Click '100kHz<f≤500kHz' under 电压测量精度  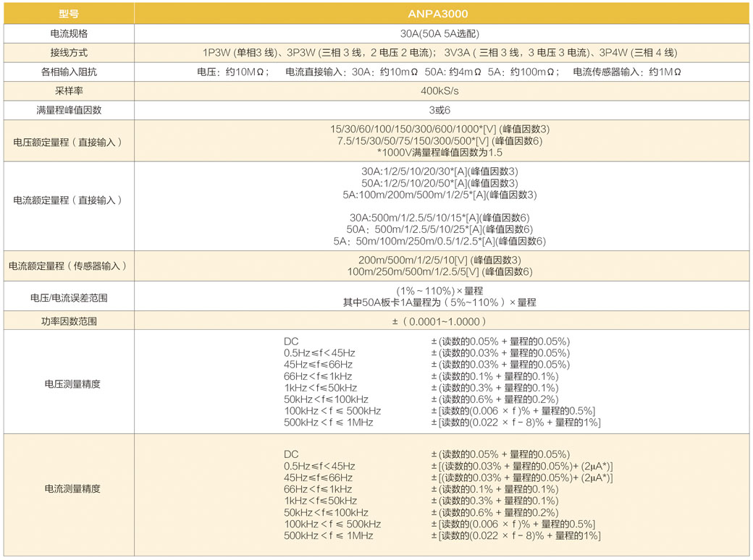click(332, 411)
